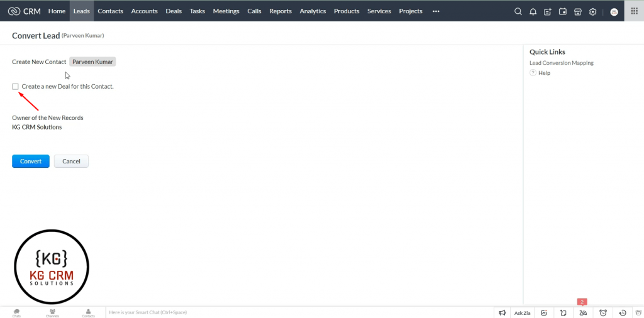Open the bottom bar Contacts icon

(88, 313)
